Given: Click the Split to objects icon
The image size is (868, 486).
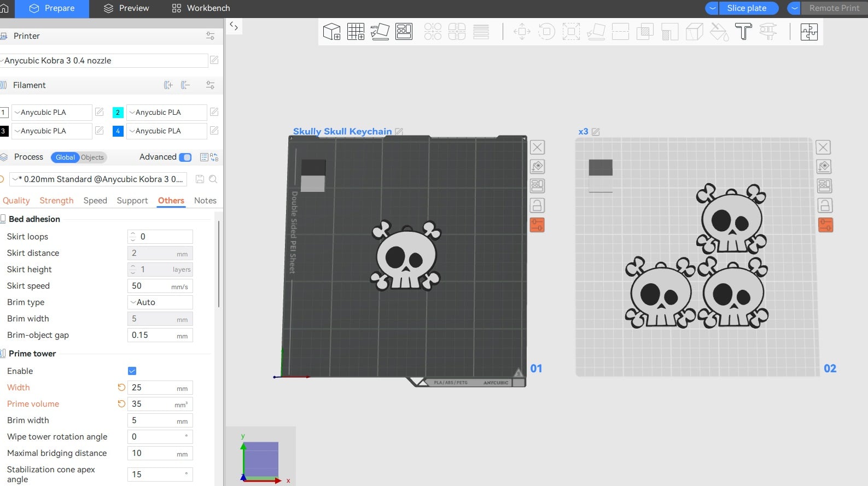Looking at the screenshot, I should coord(433,32).
